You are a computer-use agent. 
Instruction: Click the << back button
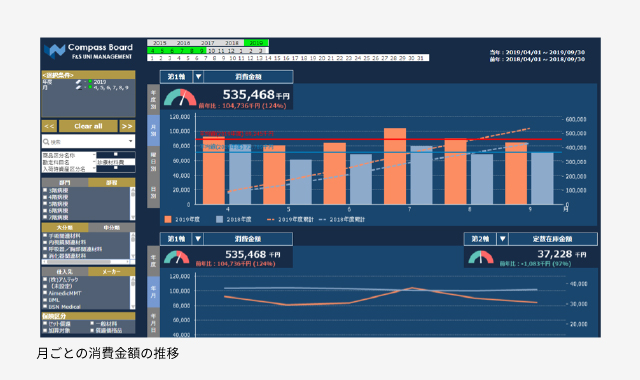(49, 126)
